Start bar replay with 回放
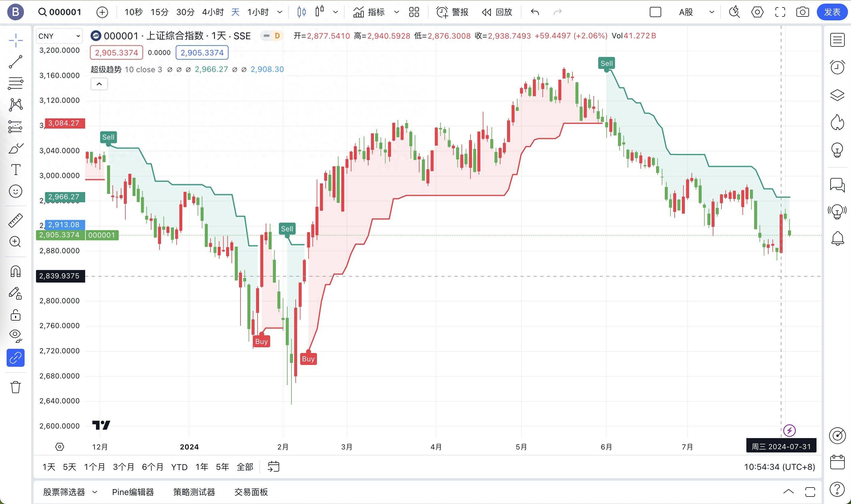This screenshot has width=851, height=504. click(497, 12)
